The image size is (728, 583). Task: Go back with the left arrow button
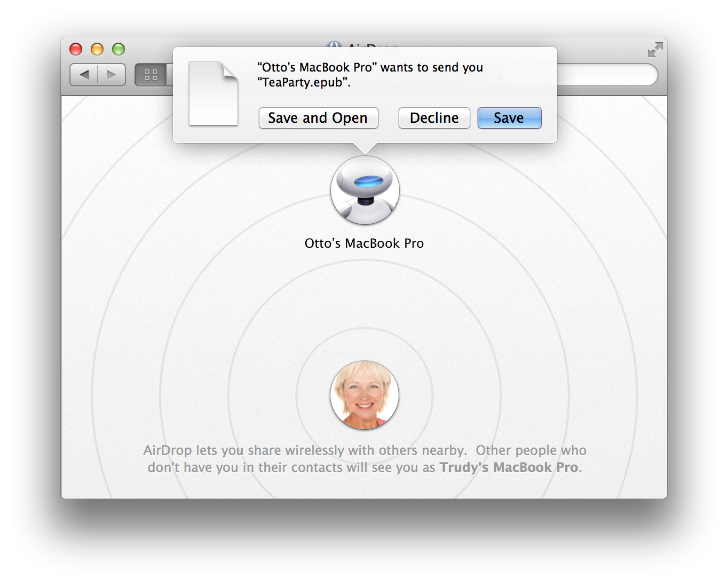pyautogui.click(x=84, y=75)
